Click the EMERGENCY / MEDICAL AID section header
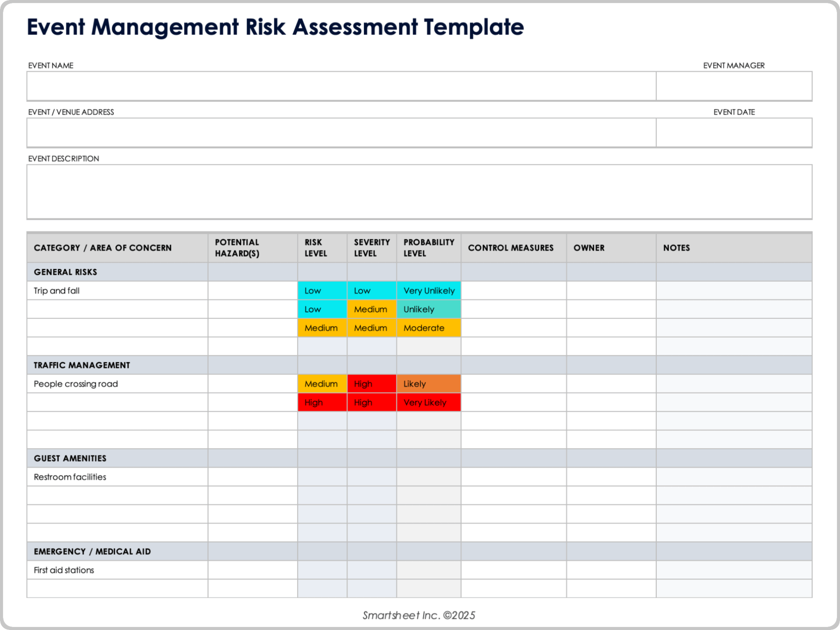This screenshot has width=840, height=630. pyautogui.click(x=92, y=551)
